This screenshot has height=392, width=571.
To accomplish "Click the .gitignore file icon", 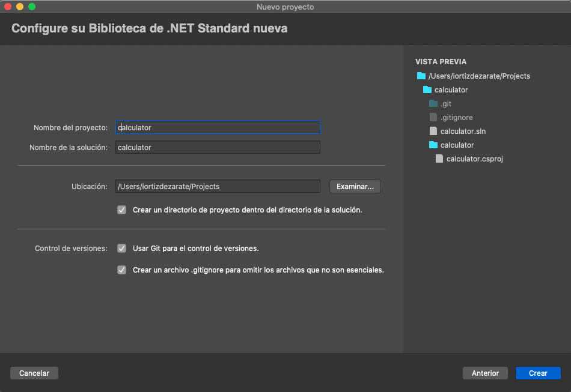I will pos(433,118).
